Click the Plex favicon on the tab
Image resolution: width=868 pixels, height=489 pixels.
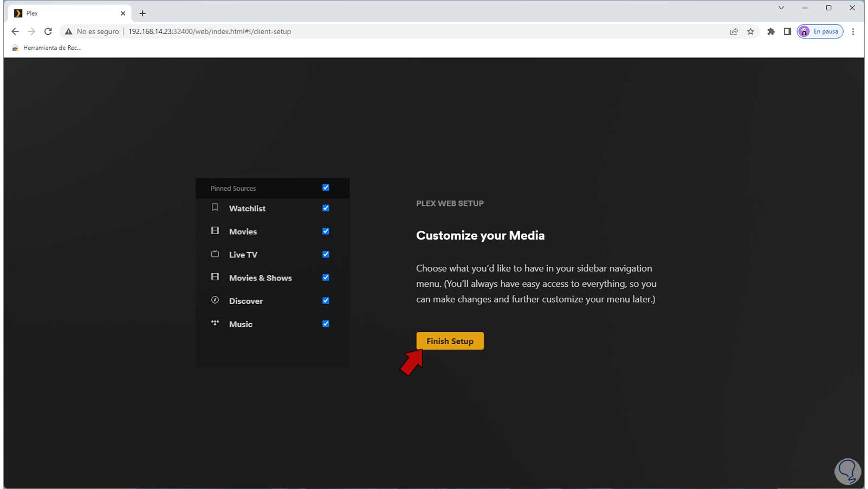(18, 13)
